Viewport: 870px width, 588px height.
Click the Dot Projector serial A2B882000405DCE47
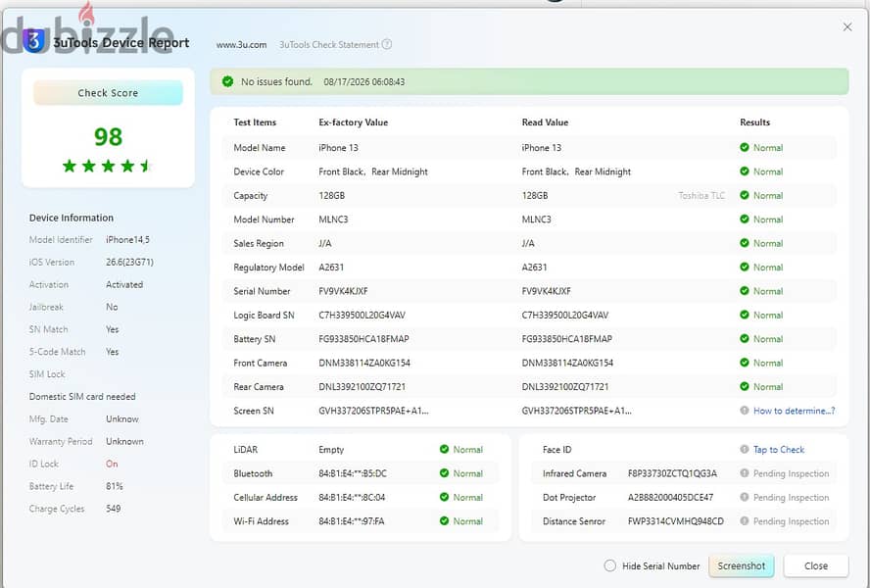(x=670, y=497)
